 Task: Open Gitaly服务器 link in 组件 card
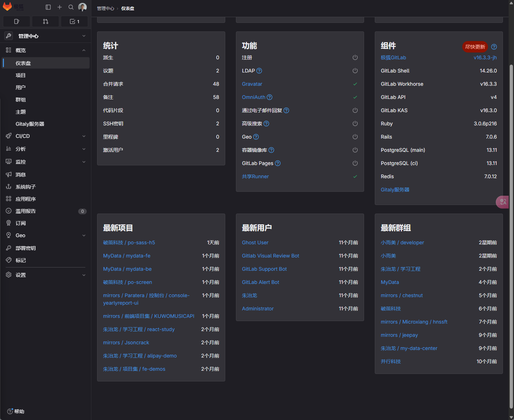395,190
